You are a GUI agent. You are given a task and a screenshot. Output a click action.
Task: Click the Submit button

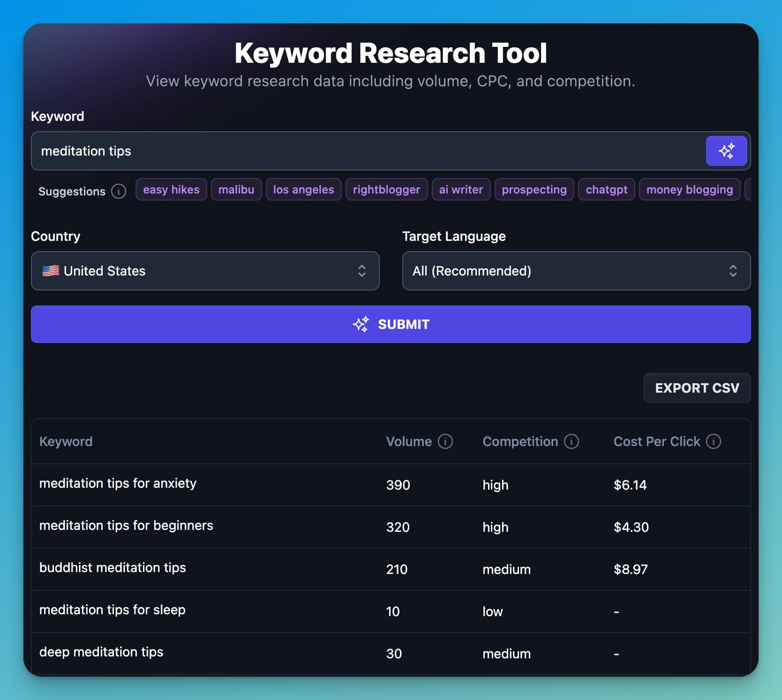coord(391,324)
